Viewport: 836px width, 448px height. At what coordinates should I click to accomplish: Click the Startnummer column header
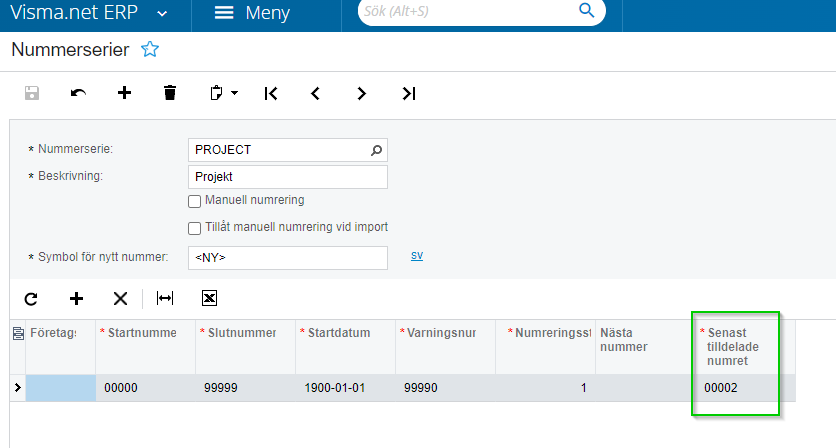146,347
